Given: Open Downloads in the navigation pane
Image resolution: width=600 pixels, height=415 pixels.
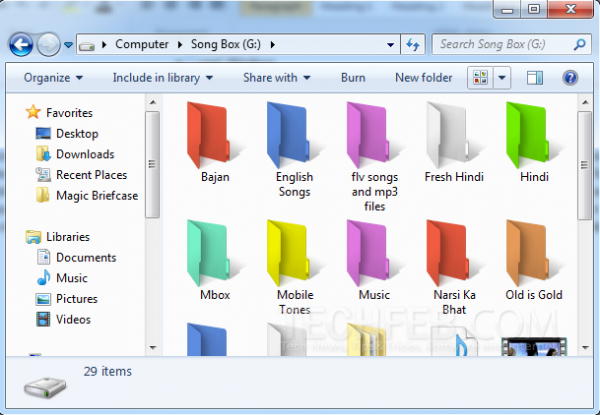Looking at the screenshot, I should (x=75, y=154).
